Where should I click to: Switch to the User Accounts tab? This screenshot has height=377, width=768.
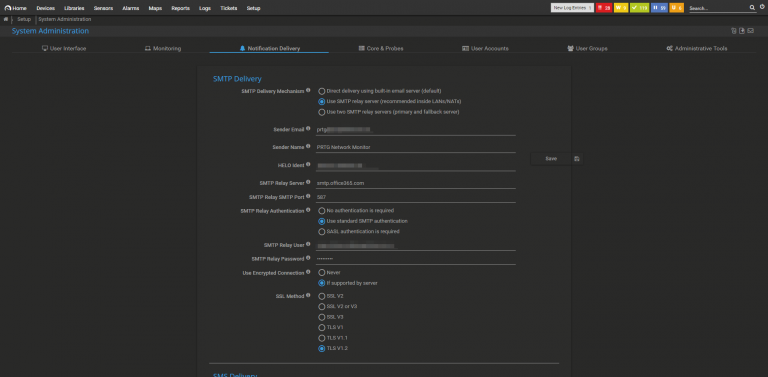pyautogui.click(x=485, y=48)
